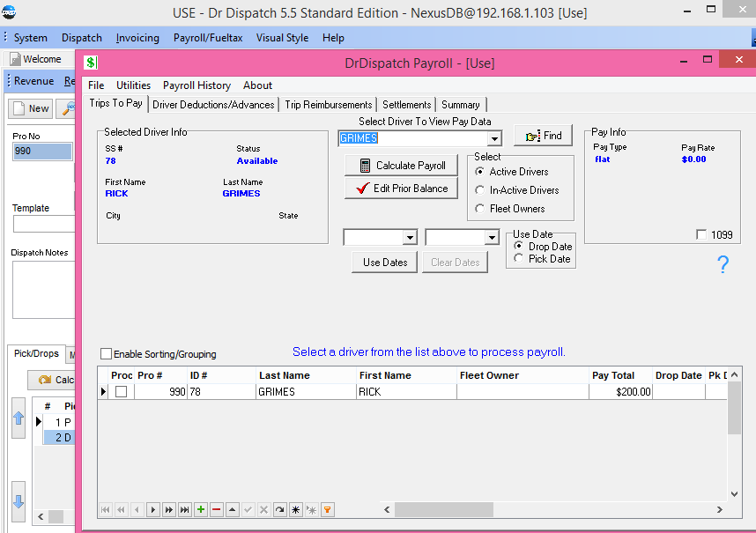Go to next record in navigator
The height and width of the screenshot is (533, 756).
click(152, 509)
